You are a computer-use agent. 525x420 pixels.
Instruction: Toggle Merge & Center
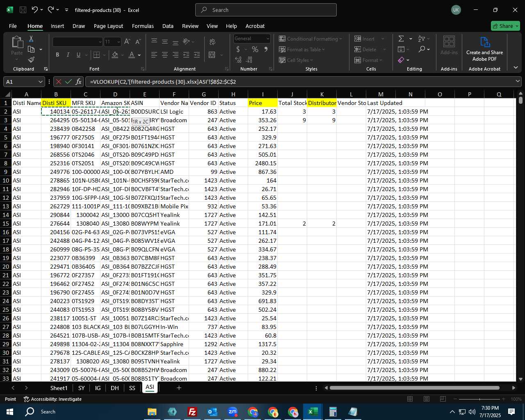click(x=212, y=55)
